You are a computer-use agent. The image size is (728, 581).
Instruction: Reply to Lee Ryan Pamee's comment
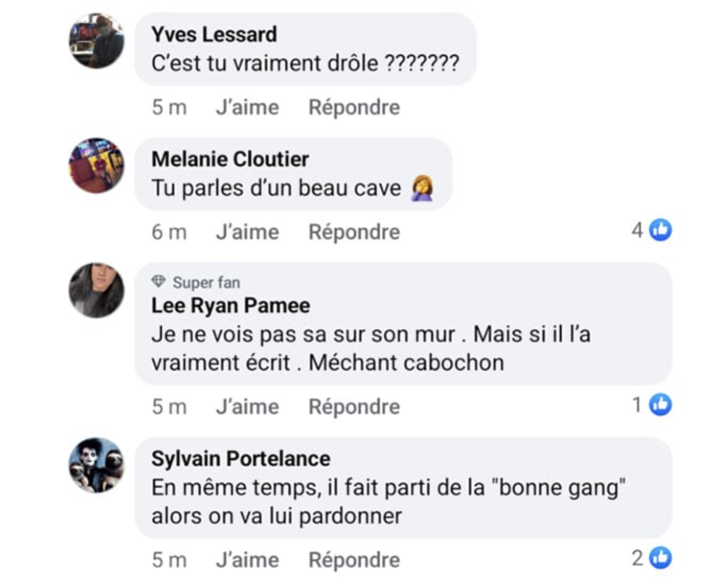354,407
